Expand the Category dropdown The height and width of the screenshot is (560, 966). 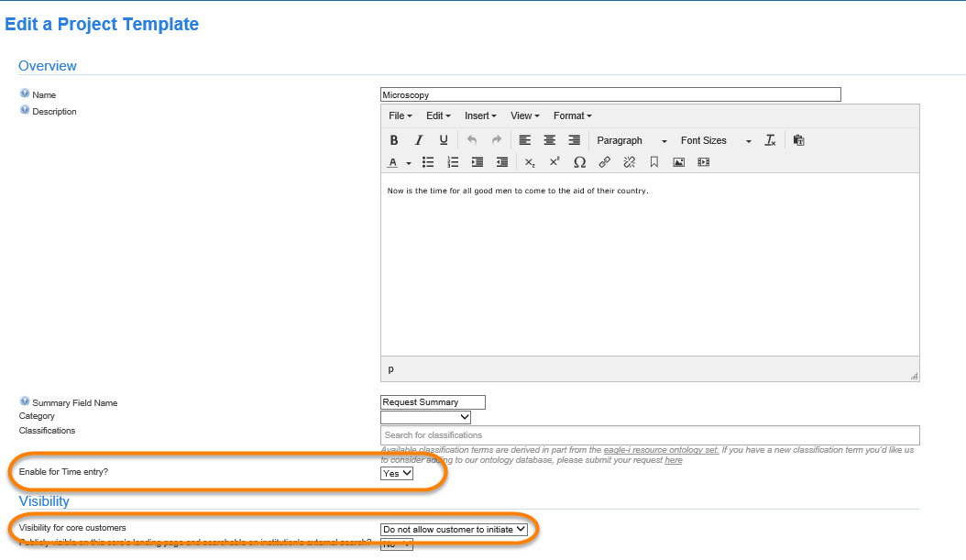[x=425, y=417]
